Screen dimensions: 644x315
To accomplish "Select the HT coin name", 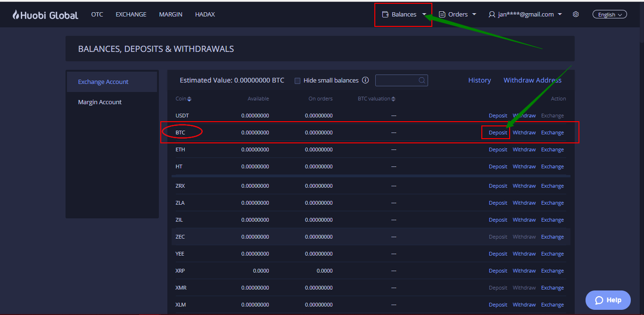I will (x=179, y=166).
